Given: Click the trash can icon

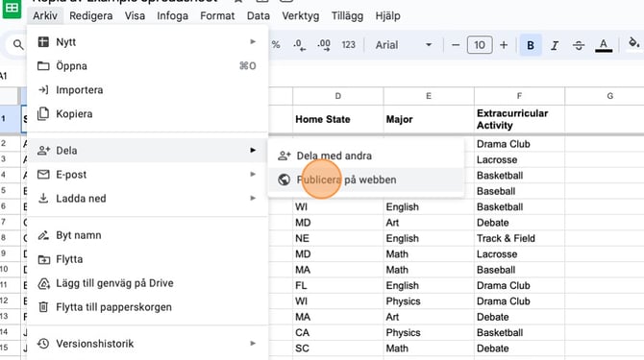Looking at the screenshot, I should point(43,306).
